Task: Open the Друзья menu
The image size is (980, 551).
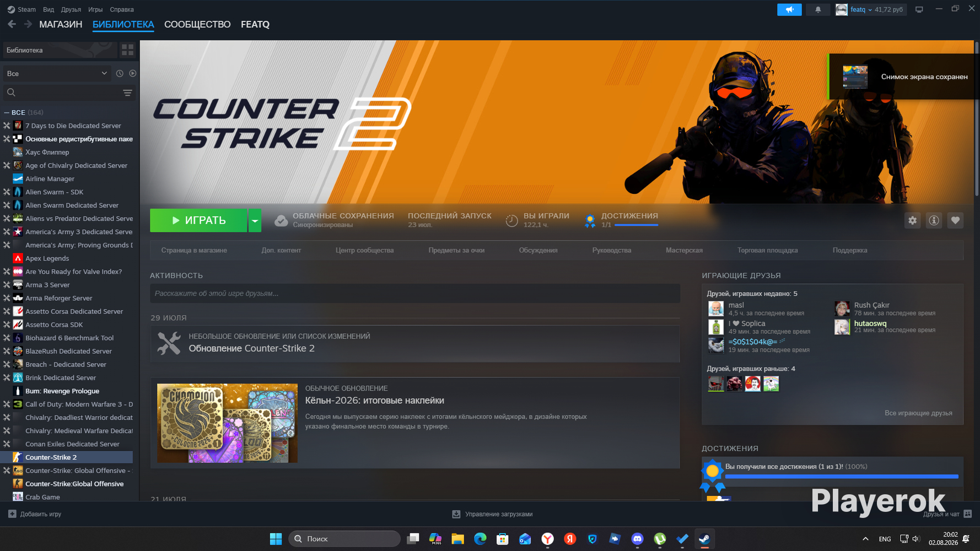Action: click(71, 9)
